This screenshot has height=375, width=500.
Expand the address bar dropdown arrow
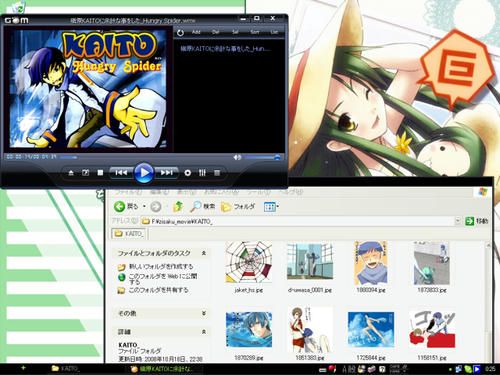(x=458, y=221)
